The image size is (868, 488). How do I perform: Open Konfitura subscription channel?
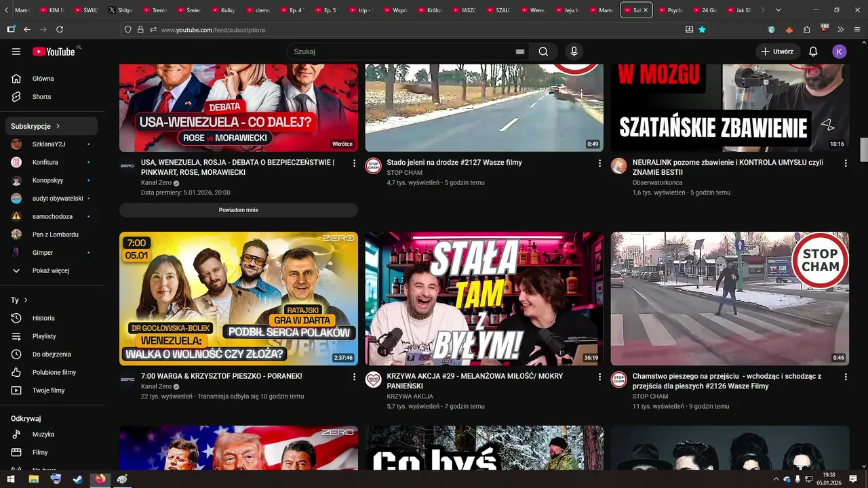(x=53, y=162)
